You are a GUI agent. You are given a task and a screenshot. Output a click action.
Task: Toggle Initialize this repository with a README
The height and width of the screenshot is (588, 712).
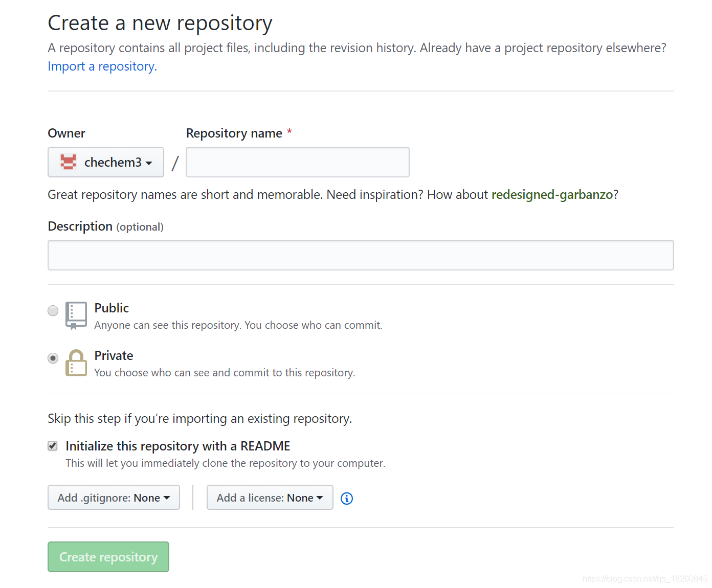[53, 446]
